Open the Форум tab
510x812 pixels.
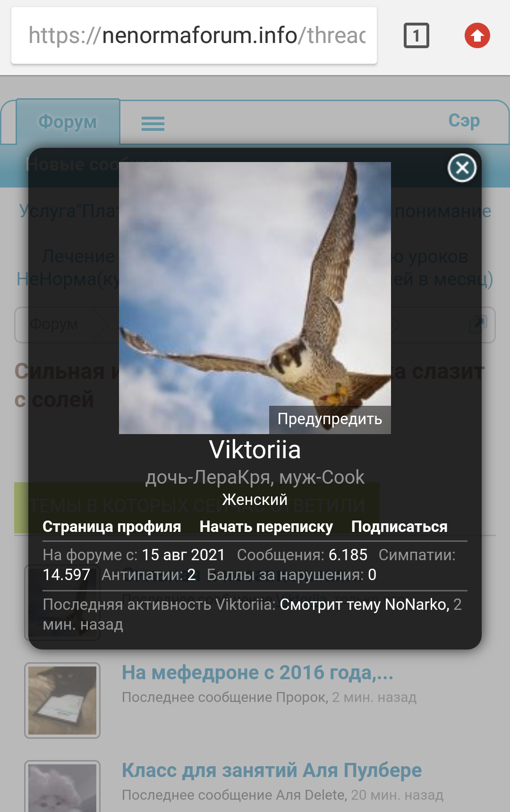point(68,121)
